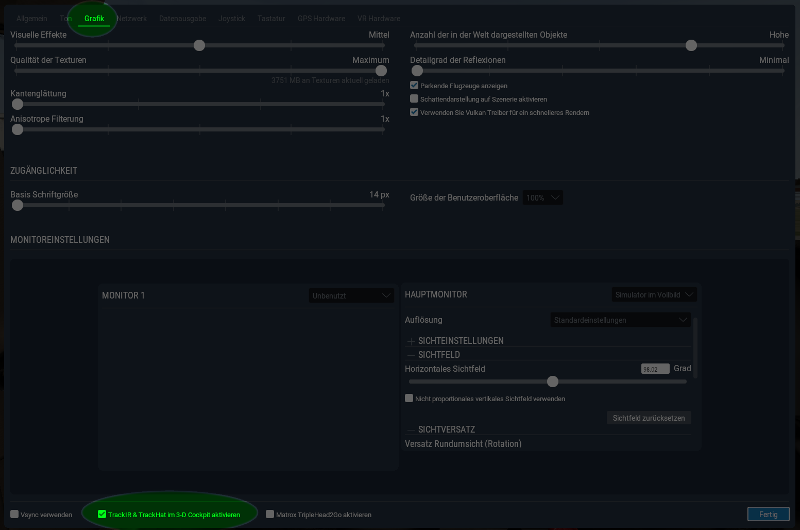The height and width of the screenshot is (530, 800).
Task: Switch to the Allgemein tab
Action: [x=32, y=18]
